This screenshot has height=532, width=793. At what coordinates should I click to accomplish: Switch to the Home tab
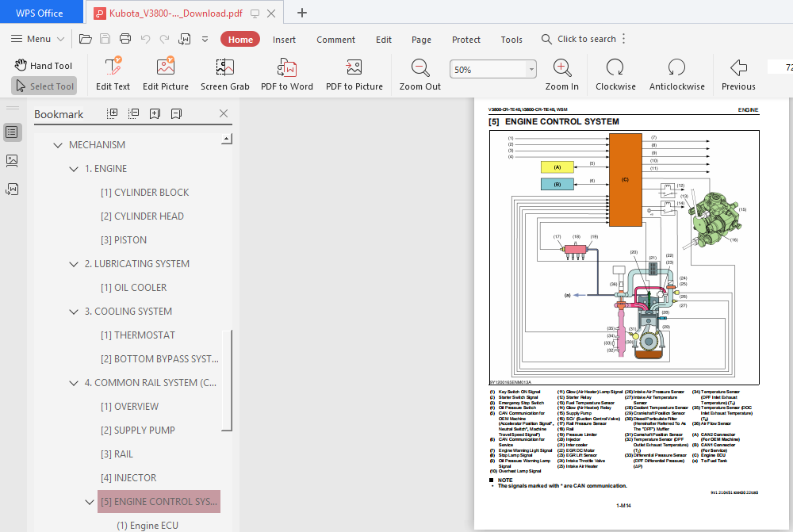click(240, 40)
